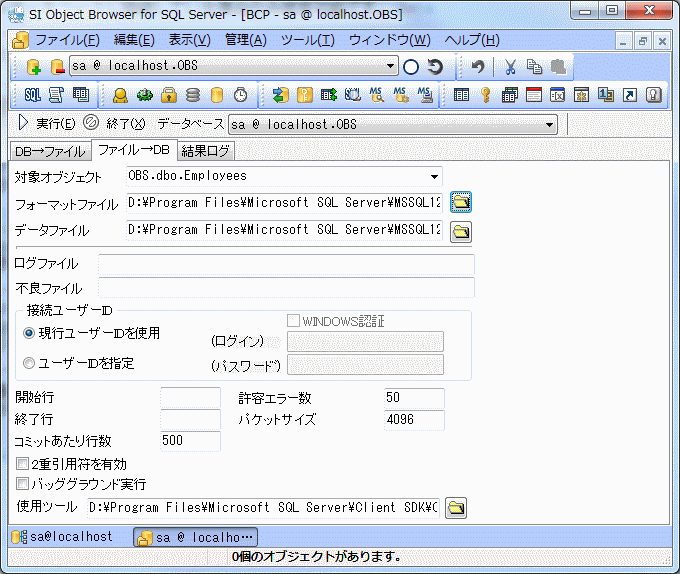Viewport: 680px width, 574px height.
Task: Click the refresh arrow next to connection dropdown
Action: coord(435,67)
